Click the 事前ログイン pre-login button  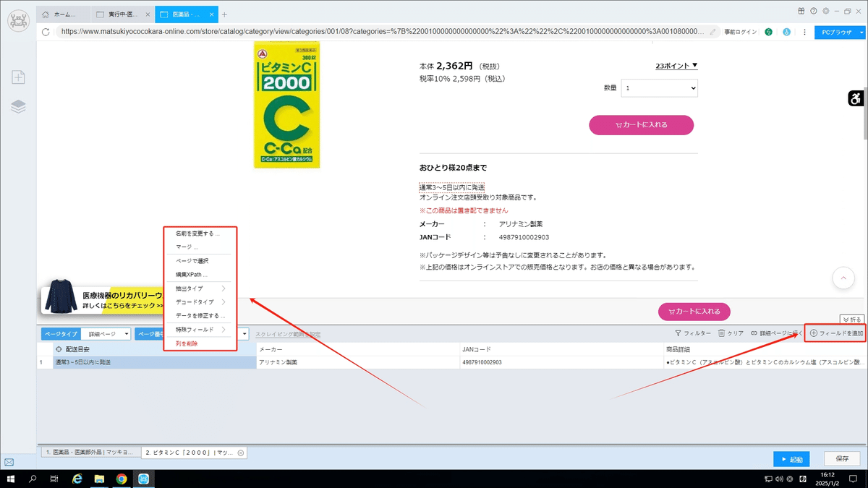click(741, 32)
